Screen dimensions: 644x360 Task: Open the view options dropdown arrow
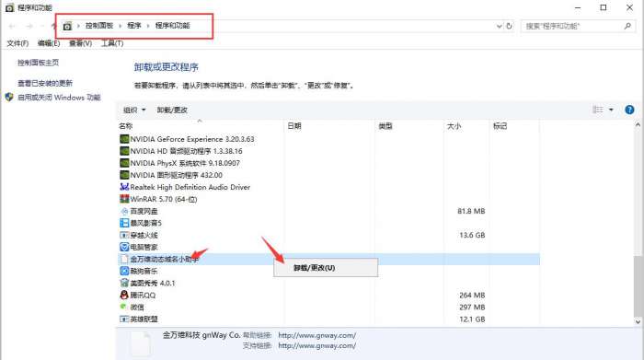point(611,110)
